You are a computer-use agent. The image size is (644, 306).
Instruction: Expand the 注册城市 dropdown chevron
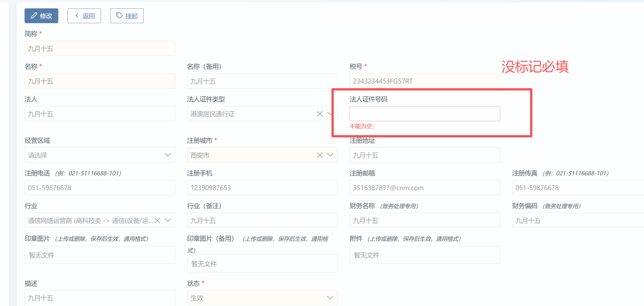[x=330, y=155]
